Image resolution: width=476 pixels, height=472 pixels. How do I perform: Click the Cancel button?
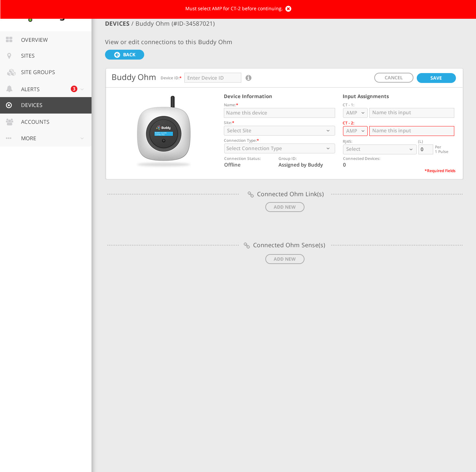click(x=394, y=78)
